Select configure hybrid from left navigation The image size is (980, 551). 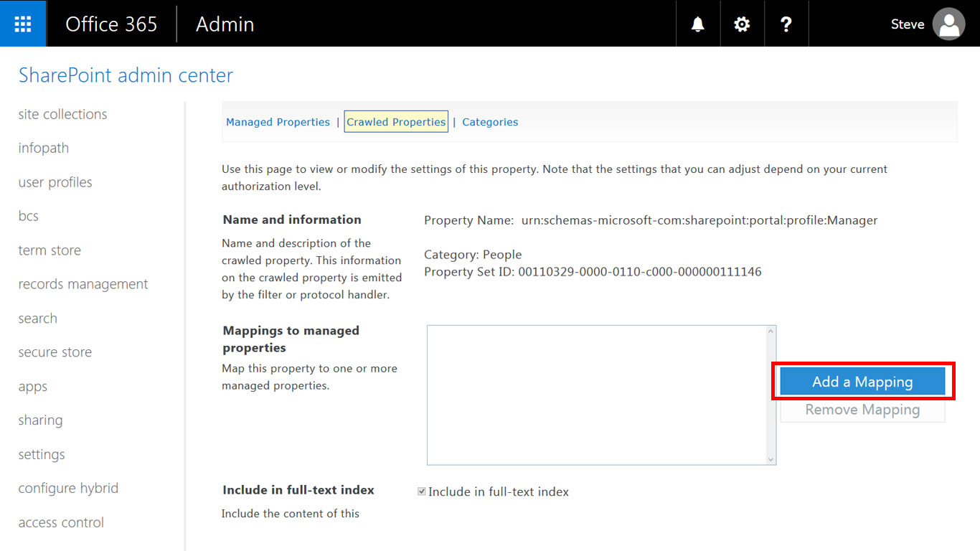[x=68, y=488]
